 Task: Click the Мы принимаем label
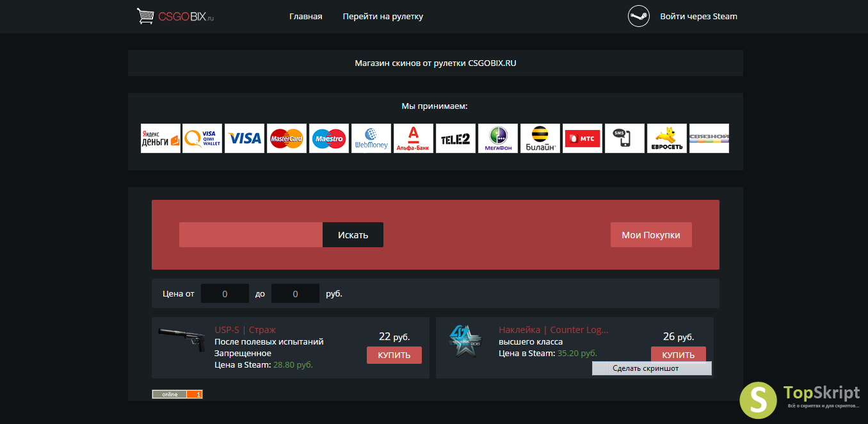(435, 106)
